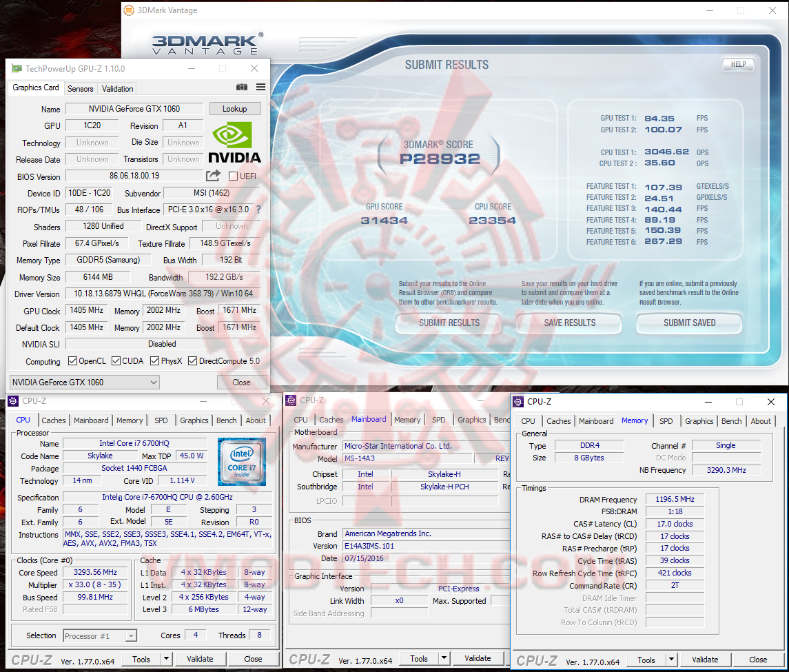The height and width of the screenshot is (672, 789).
Task: Click Close button in CPU-Z CPU window
Action: (x=253, y=659)
